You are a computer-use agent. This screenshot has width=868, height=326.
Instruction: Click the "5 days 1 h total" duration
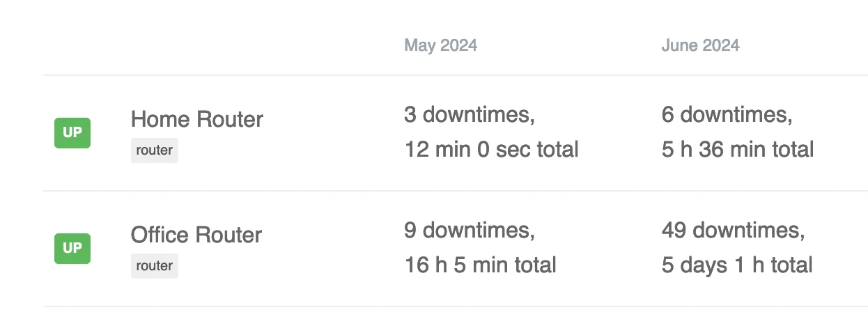pyautogui.click(x=737, y=265)
